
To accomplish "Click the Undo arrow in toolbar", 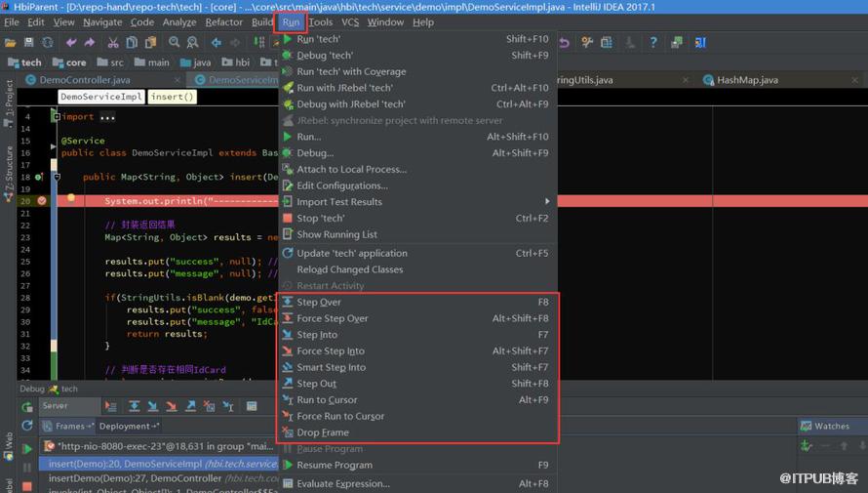I will 71,43.
